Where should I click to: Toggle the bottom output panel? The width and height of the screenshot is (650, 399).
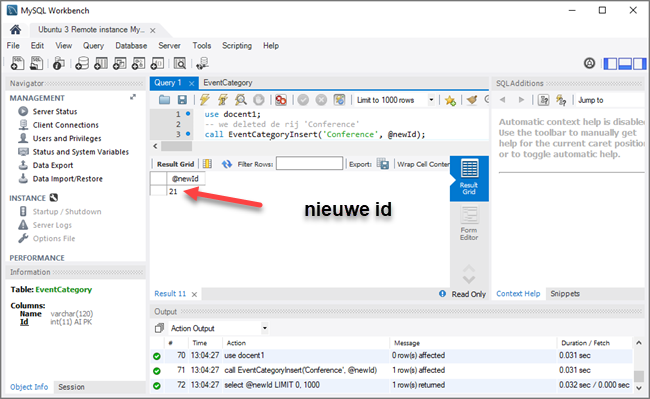(x=625, y=63)
